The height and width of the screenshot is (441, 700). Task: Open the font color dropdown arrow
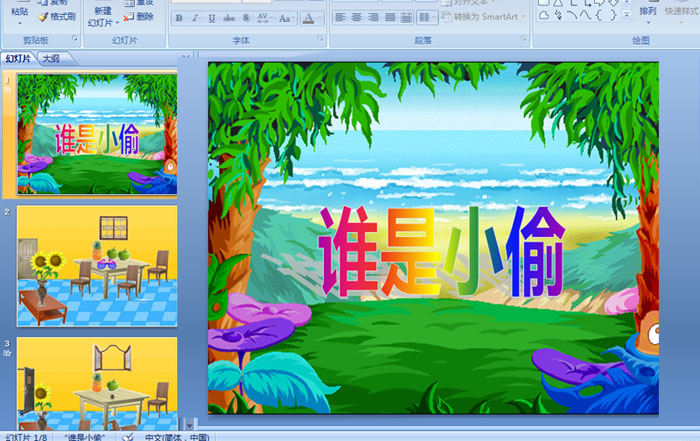click(319, 19)
